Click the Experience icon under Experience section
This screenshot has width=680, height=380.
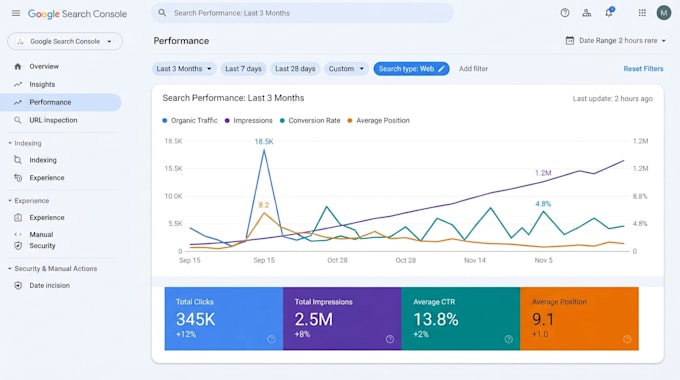[x=18, y=218]
